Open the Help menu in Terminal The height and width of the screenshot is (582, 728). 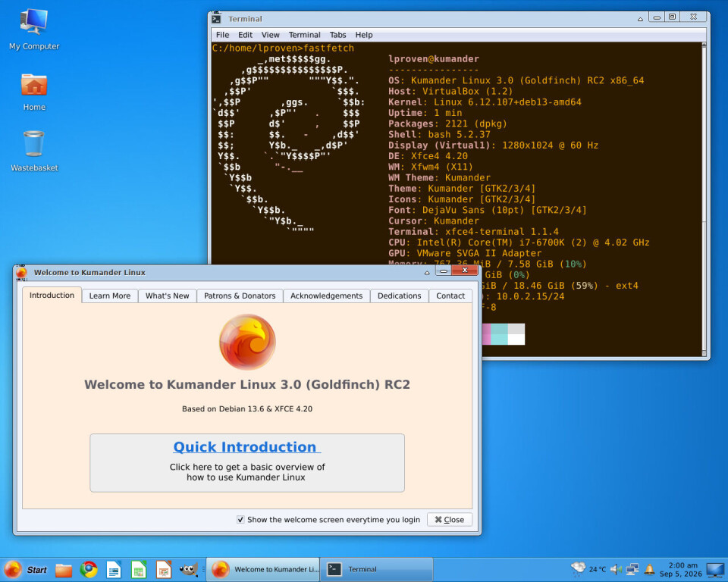(363, 35)
